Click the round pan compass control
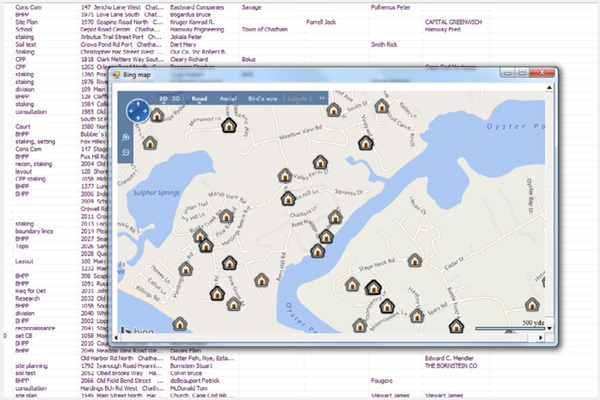The height and width of the screenshot is (400, 600). pyautogui.click(x=138, y=111)
